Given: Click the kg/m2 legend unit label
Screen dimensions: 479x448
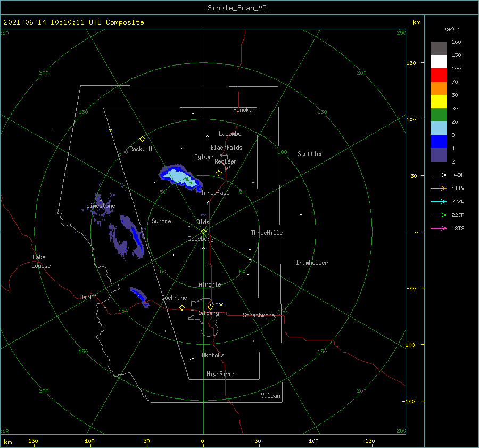Looking at the screenshot, I should (451, 28).
